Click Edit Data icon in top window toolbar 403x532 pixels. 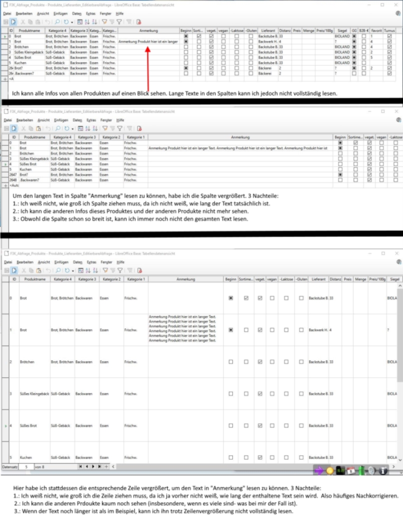click(13, 22)
